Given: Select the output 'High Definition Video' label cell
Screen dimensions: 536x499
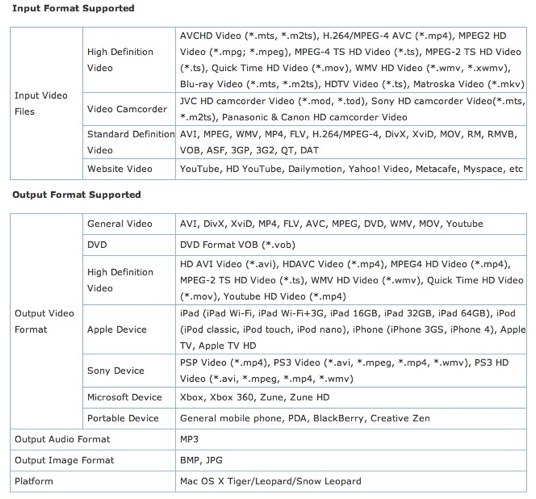Looking at the screenshot, I should click(x=129, y=280).
